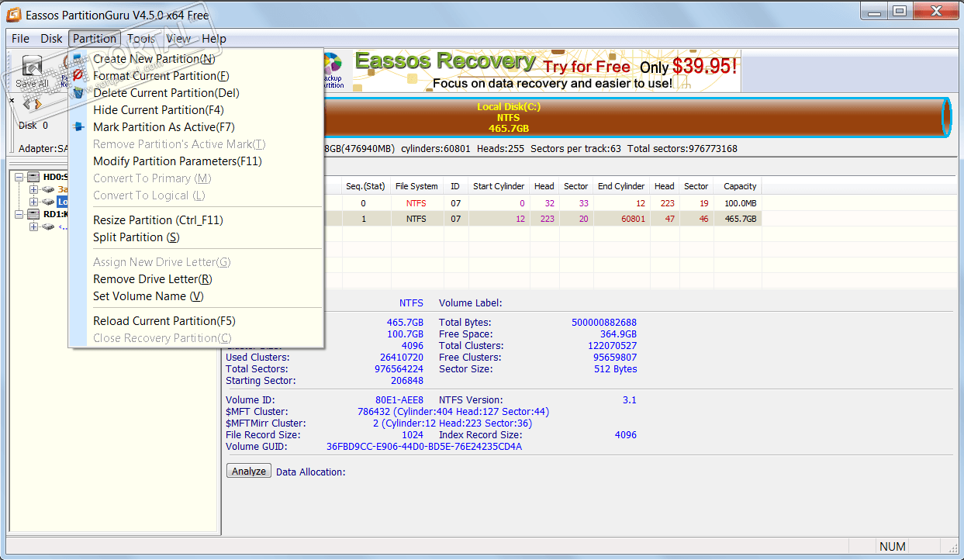Screen dimensions: 964x560
Task: Click the HD0 hard disk icon in tree
Action: 34,177
